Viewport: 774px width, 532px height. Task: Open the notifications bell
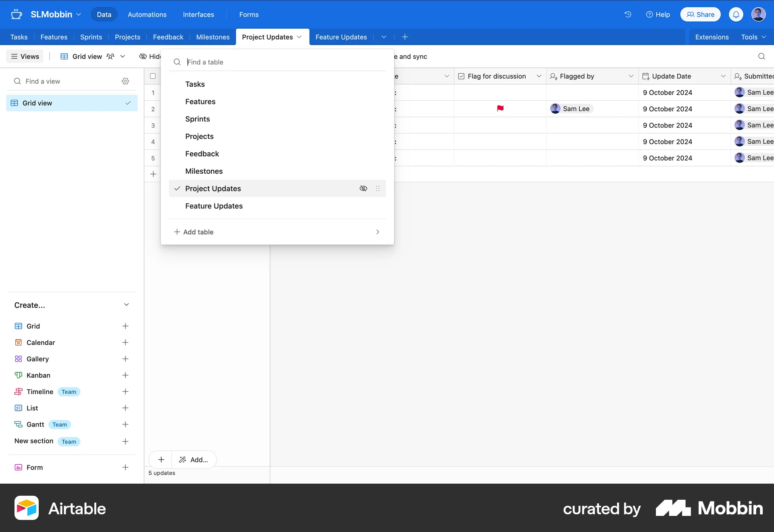[736, 15]
